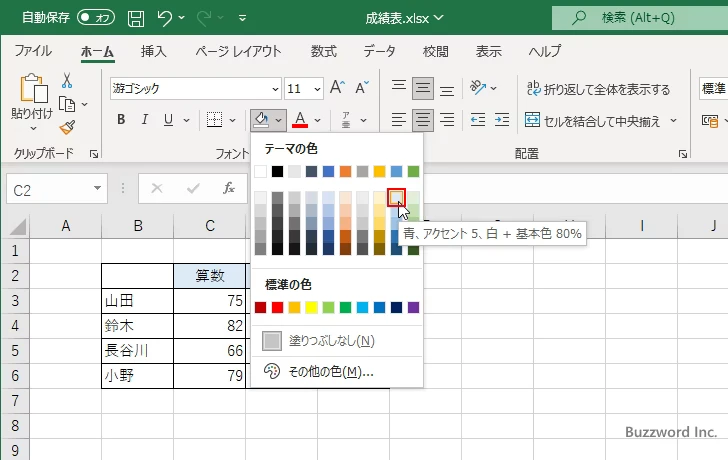Choose the black theme color swatch
Viewport: 728px width, 460px height.
277,171
